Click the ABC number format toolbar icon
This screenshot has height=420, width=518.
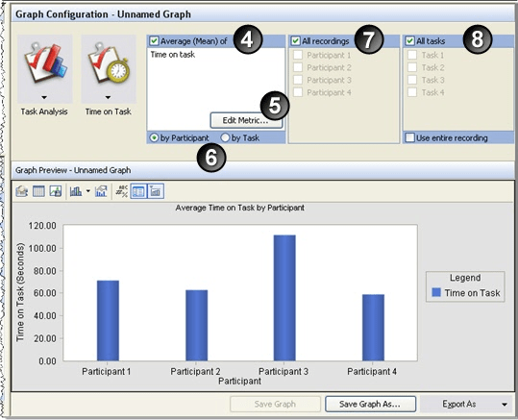tap(122, 191)
